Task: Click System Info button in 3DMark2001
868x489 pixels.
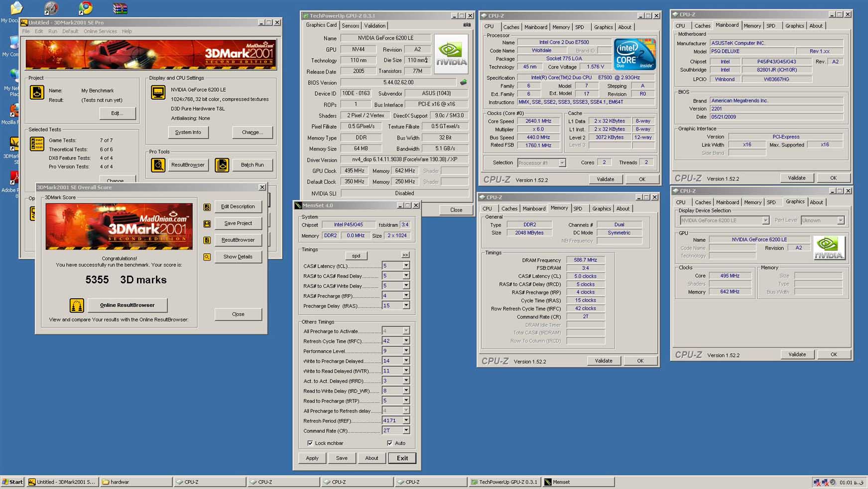Action: pyautogui.click(x=188, y=133)
